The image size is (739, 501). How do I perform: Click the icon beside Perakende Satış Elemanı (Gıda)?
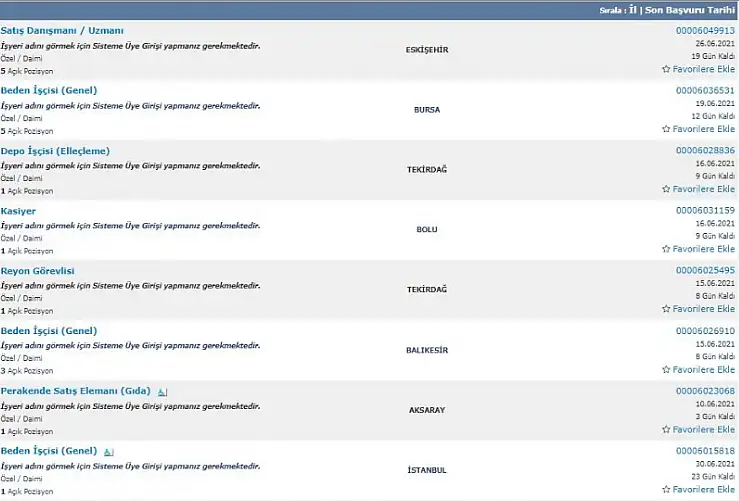(162, 392)
